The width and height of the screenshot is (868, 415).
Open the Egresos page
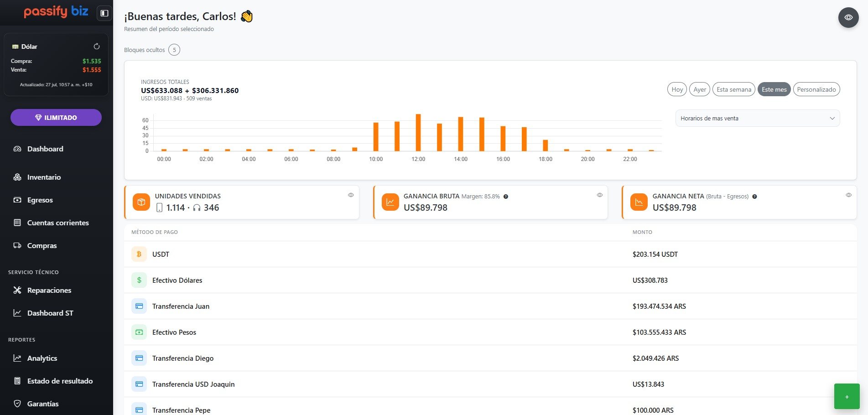click(x=40, y=200)
